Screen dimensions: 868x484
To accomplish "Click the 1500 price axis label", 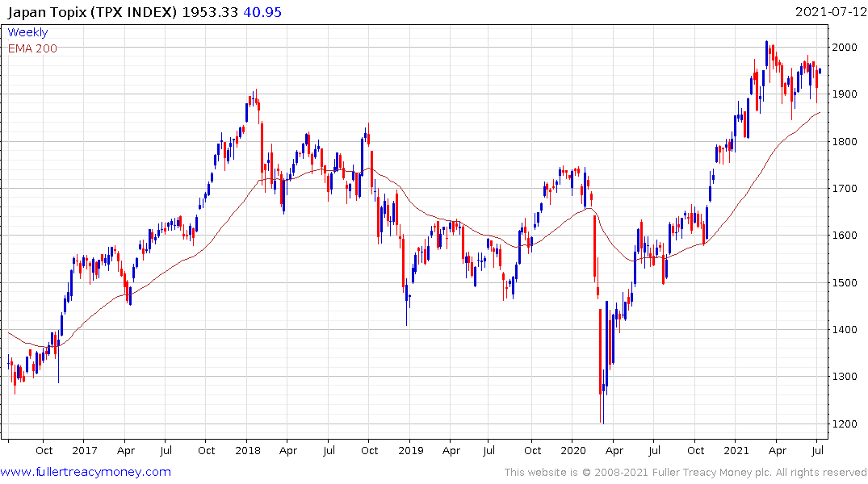I will [x=845, y=282].
